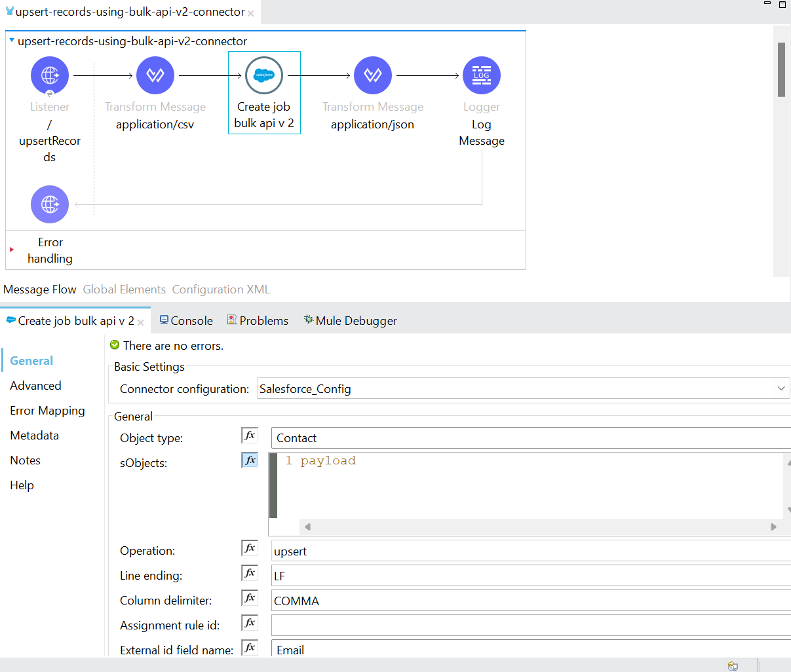Select the Salesforce Create job bulk api icon
The height and width of the screenshot is (672, 791).
(x=264, y=75)
